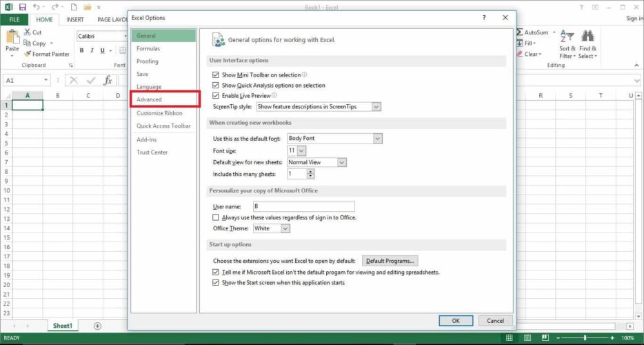Expand the Paste options arrow

pos(12,55)
